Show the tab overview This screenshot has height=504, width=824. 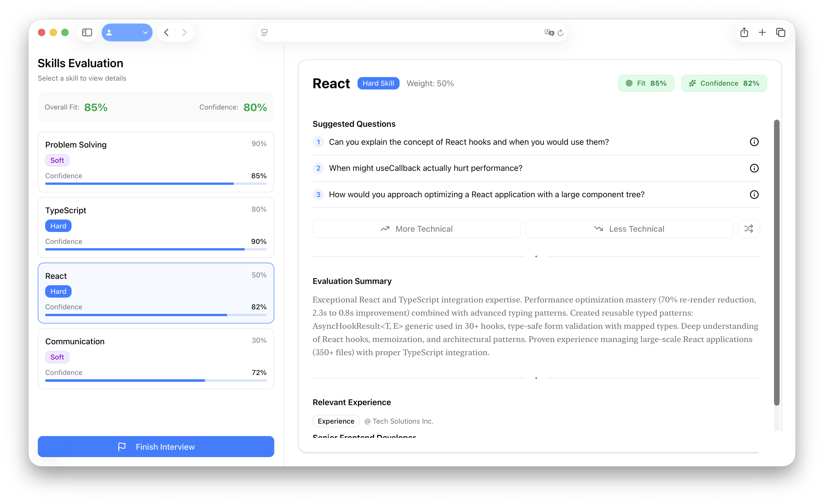tap(781, 32)
